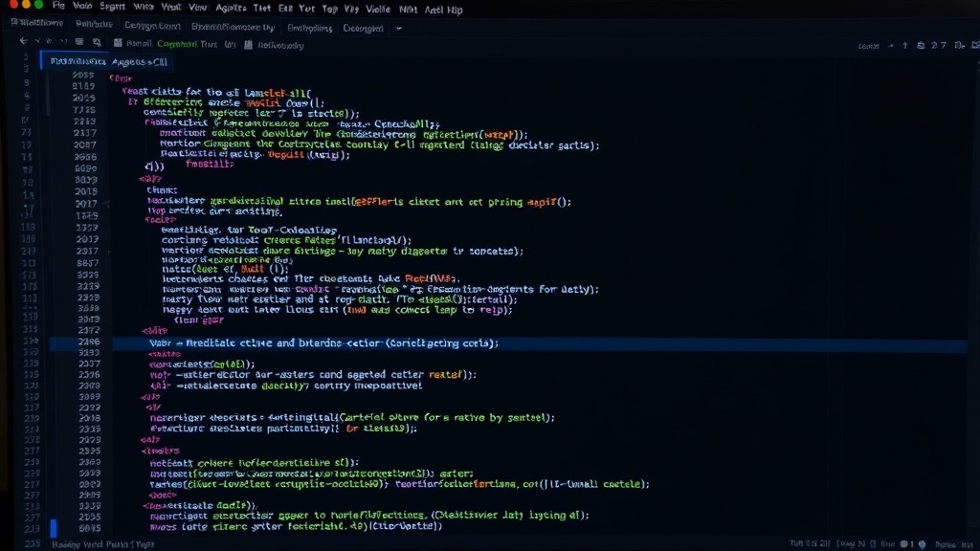Click the list icon in the toolbar
Viewport: 980px width, 551px height.
pos(79,42)
